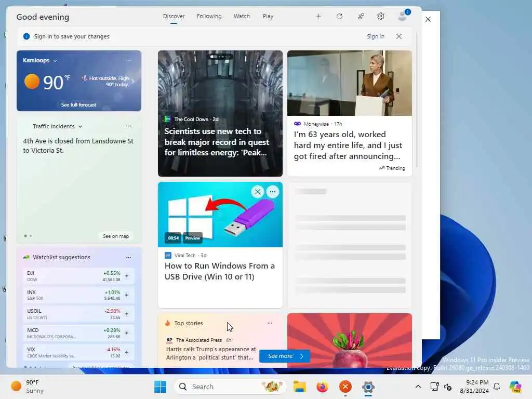Add MCD to watchlist

click(x=127, y=333)
